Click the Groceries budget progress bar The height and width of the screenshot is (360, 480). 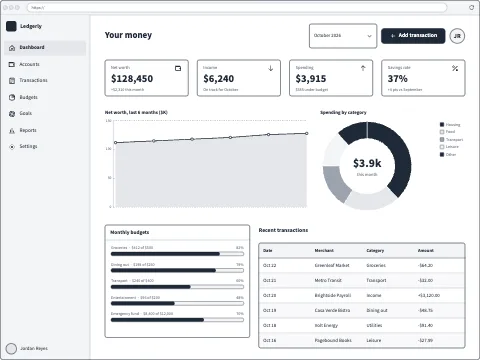click(177, 254)
